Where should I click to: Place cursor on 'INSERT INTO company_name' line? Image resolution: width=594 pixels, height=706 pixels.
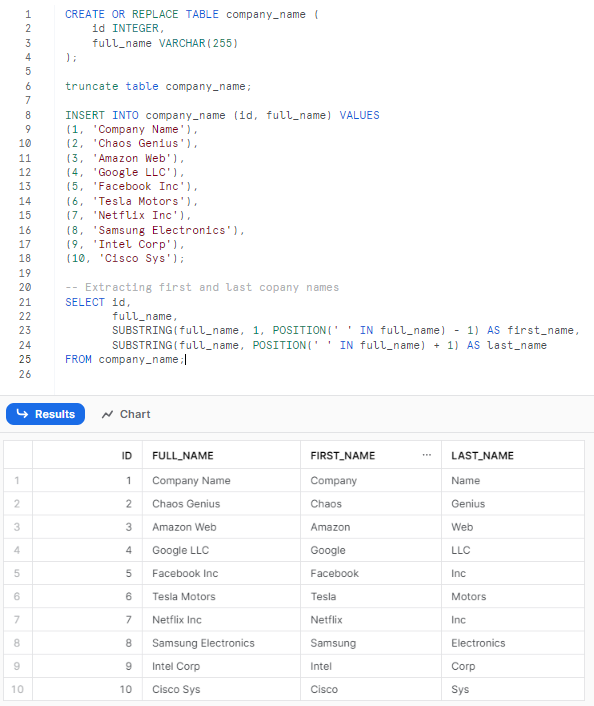click(x=222, y=115)
